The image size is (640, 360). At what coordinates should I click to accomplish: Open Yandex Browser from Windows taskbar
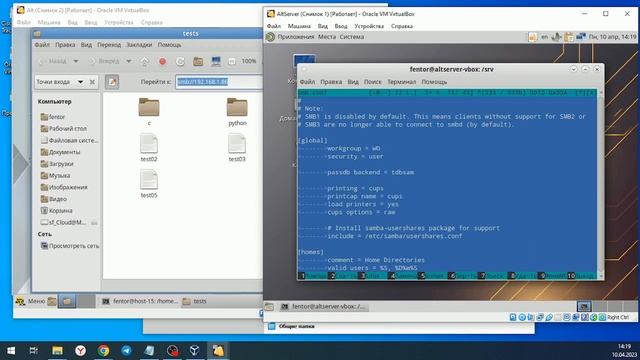(x=80, y=351)
